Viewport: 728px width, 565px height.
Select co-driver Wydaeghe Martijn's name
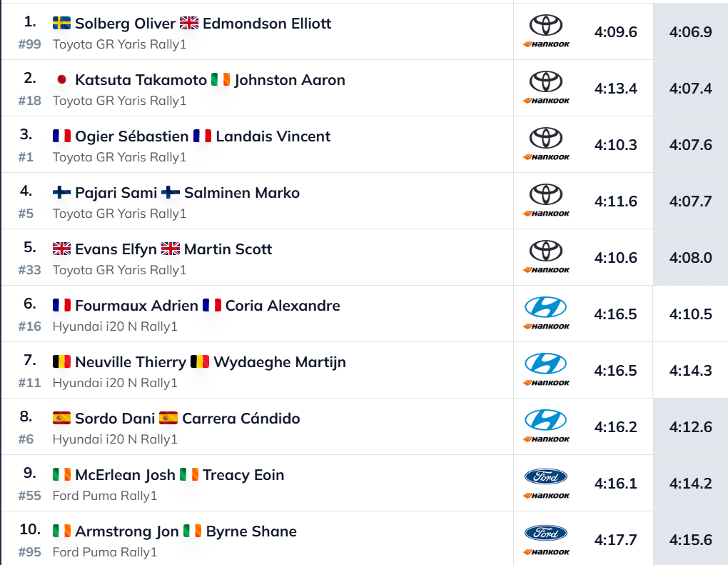[280, 362]
